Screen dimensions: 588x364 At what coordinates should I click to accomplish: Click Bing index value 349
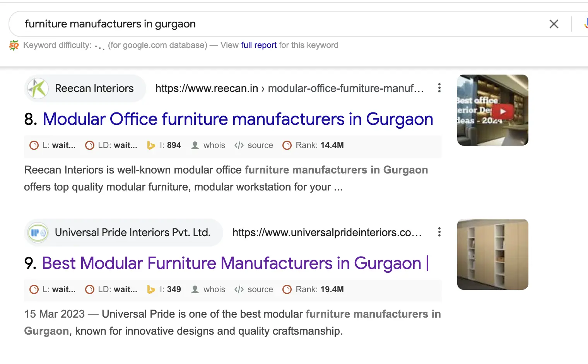tap(174, 289)
